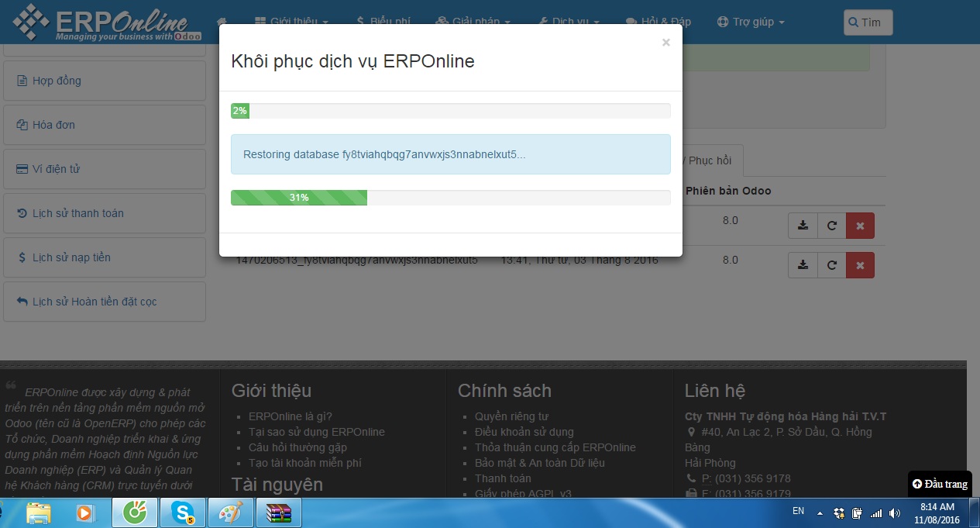
Task: Click the Cốc Cốc browser taskbar icon
Action: tap(135, 513)
